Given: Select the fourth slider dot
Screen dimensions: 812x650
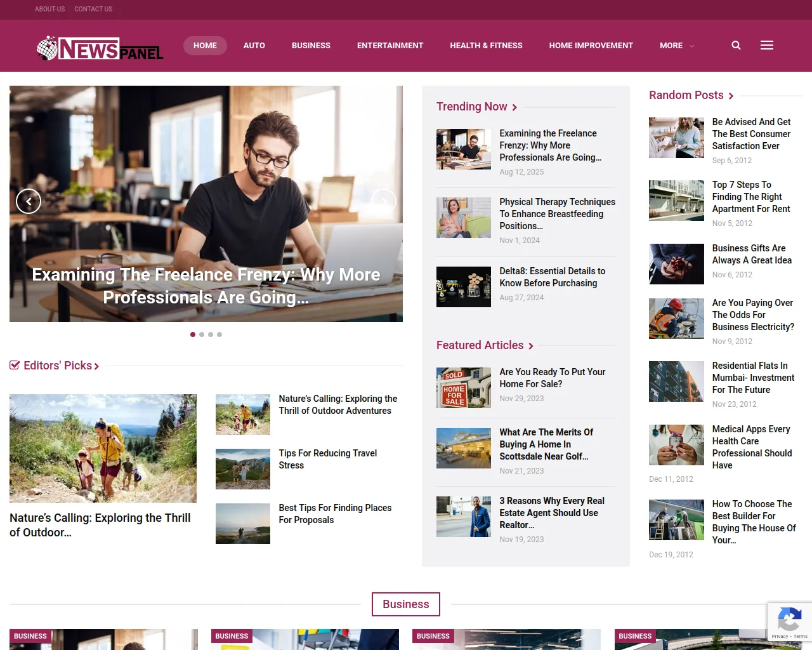Looking at the screenshot, I should 219,335.
